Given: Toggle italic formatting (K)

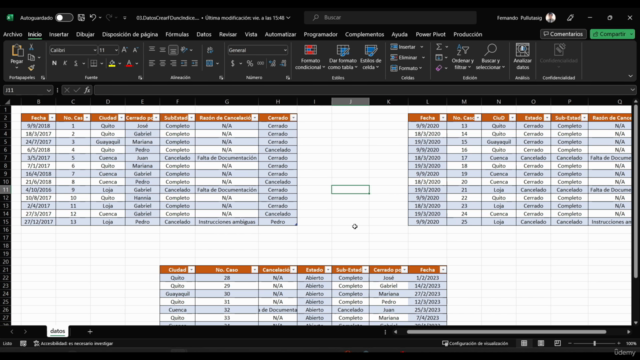Looking at the screenshot, I should coord(65,63).
